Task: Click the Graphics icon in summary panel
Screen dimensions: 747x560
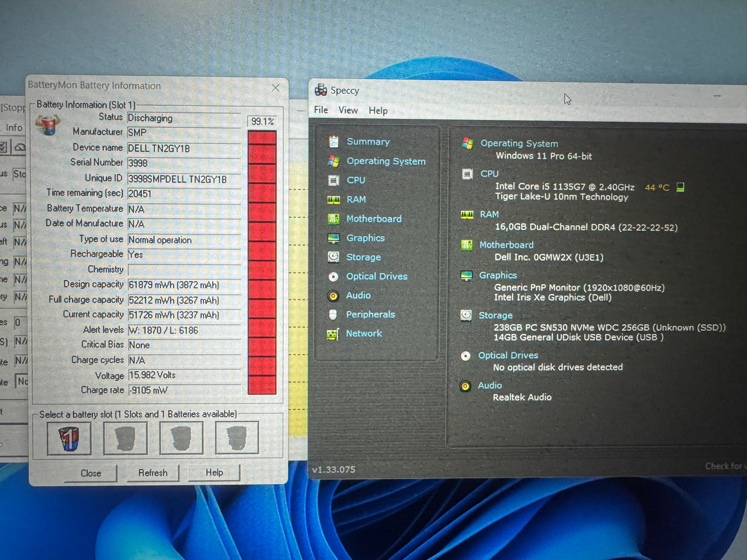Action: (466, 275)
